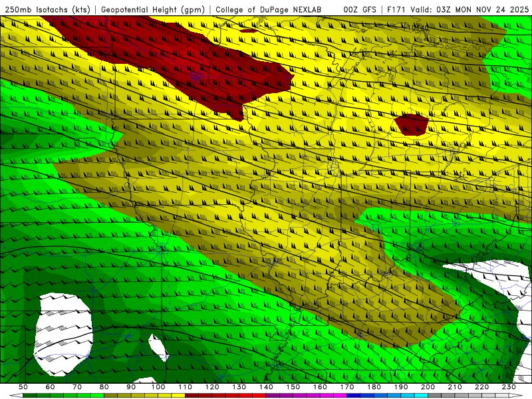Click the 'Geopotential Height (gpm)' header label
The height and width of the screenshot is (399, 532).
tap(153, 9)
